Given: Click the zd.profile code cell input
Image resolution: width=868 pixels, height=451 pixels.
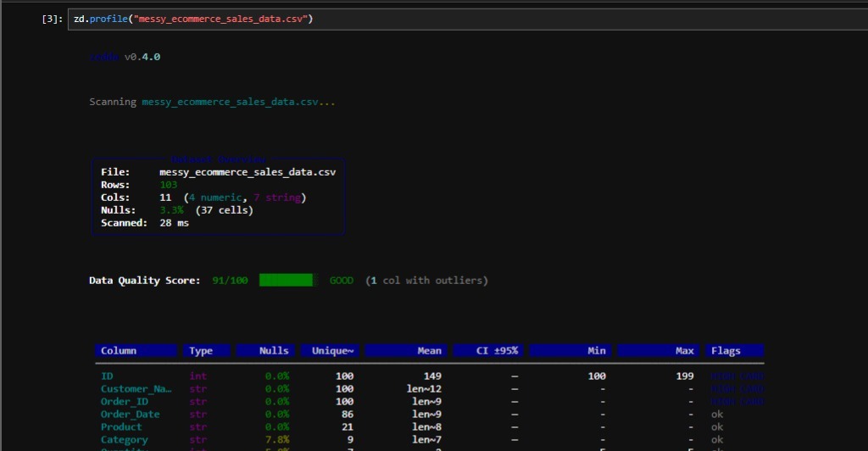Looking at the screenshot, I should click(468, 19).
